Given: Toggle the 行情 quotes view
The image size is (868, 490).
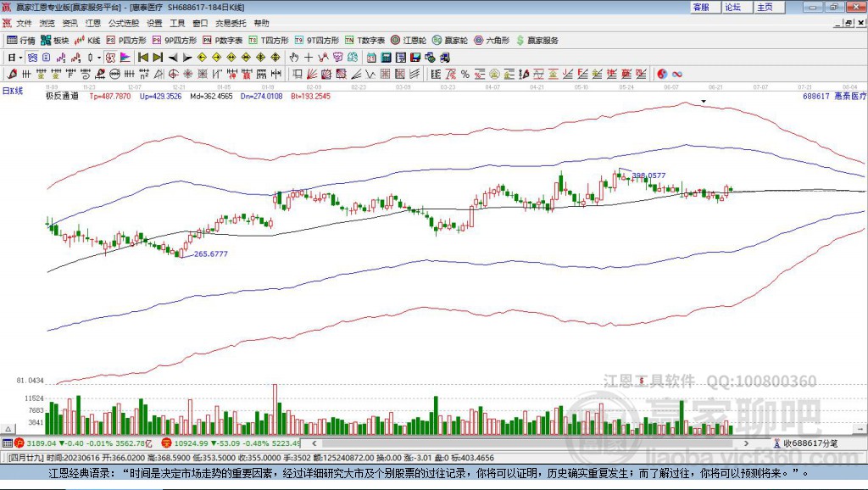Looking at the screenshot, I should (x=21, y=40).
